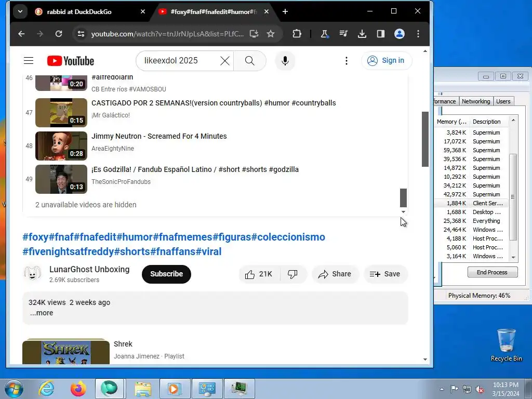Like the video with thumbs up 21K
Viewport: 532px width, 399px height.
tap(259, 274)
